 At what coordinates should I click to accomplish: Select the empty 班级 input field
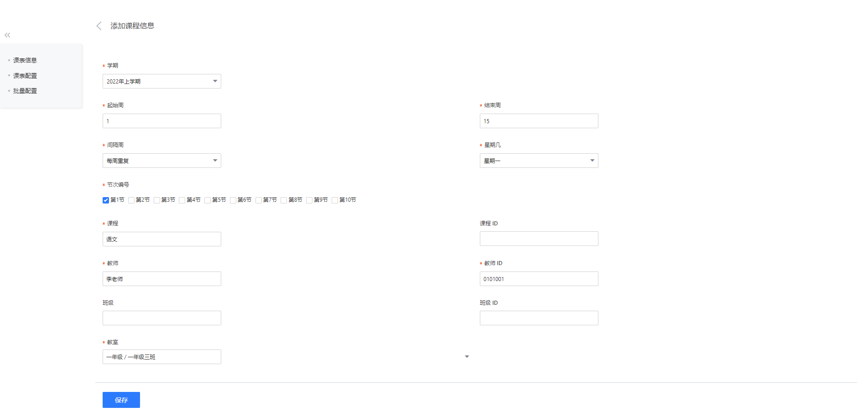click(x=161, y=318)
